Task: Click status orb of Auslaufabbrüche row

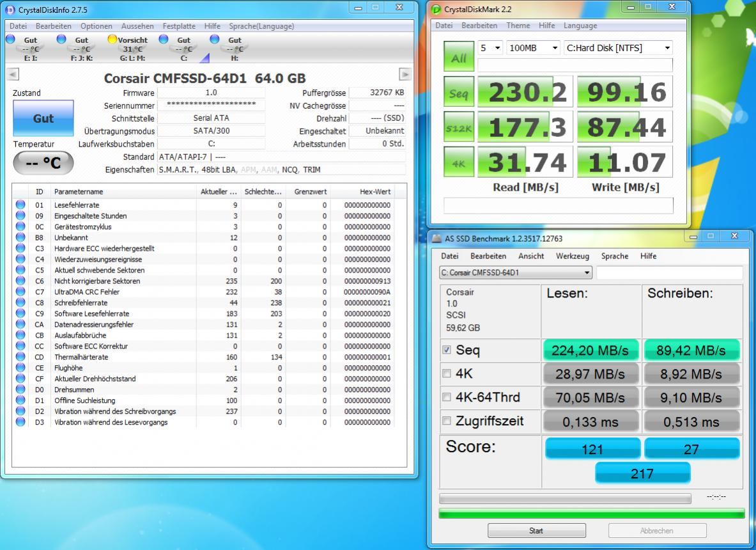Action: 20,335
